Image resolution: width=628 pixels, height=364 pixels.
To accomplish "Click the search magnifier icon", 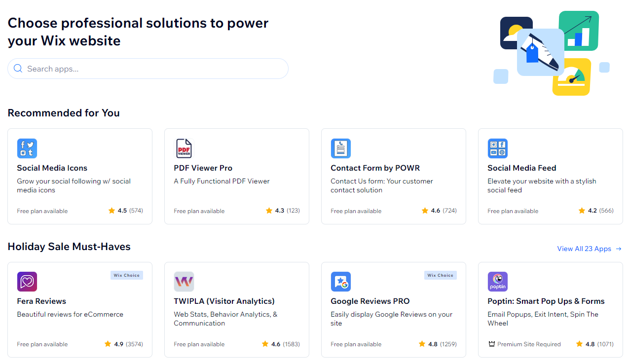I will point(18,68).
